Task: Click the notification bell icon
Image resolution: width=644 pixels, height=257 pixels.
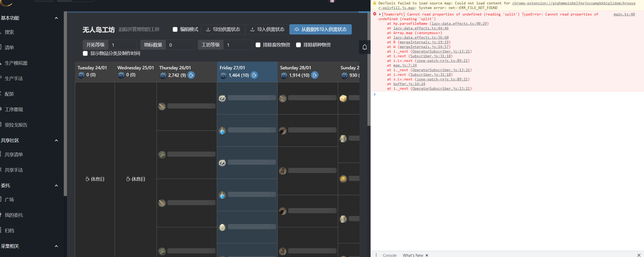Action: tap(364, 47)
